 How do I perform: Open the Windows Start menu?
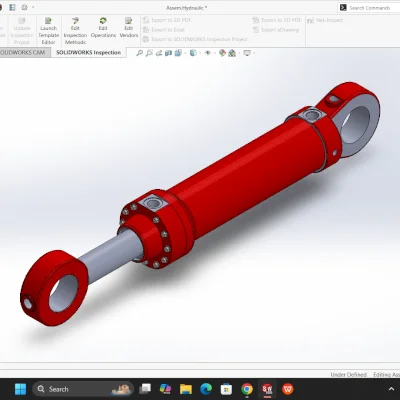coord(20,389)
